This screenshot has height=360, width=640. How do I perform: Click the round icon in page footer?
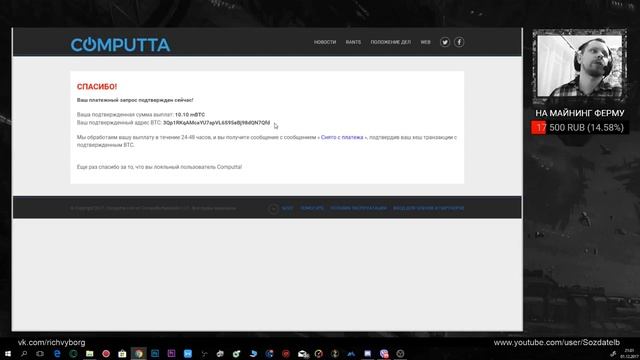pos(273,209)
